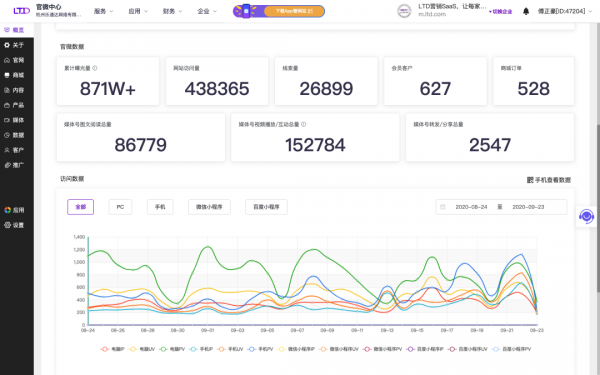Image resolution: width=600 pixels, height=375 pixels.
Task: Expand the 服务 dropdown menu
Action: [103, 11]
